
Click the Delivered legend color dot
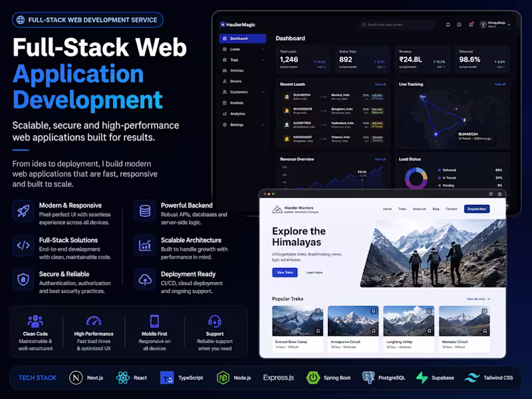point(440,170)
